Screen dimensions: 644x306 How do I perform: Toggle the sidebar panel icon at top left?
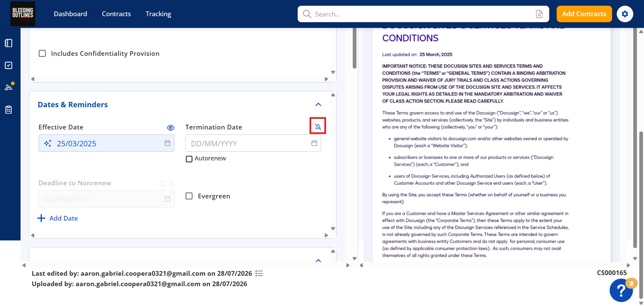(x=8, y=43)
